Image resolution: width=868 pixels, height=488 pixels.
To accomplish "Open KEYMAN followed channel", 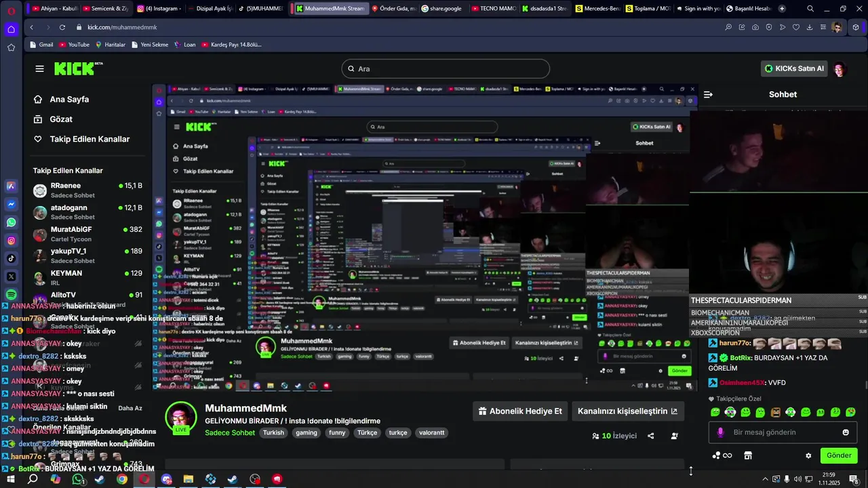I will pyautogui.click(x=88, y=277).
